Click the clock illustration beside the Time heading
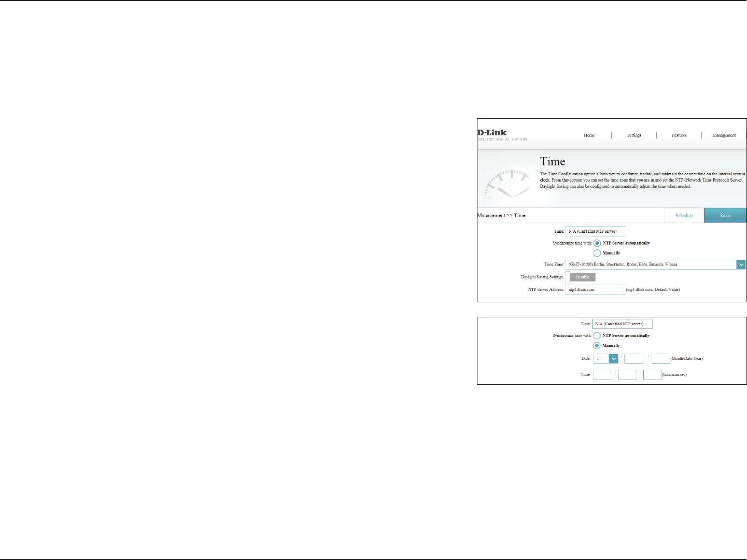Viewport: 747px width, 560px height. pos(508,185)
